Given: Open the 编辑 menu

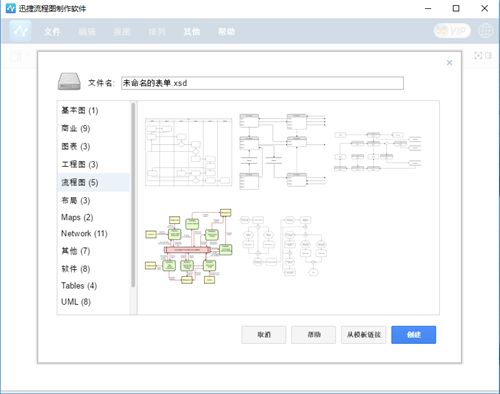Looking at the screenshot, I should (87, 32).
